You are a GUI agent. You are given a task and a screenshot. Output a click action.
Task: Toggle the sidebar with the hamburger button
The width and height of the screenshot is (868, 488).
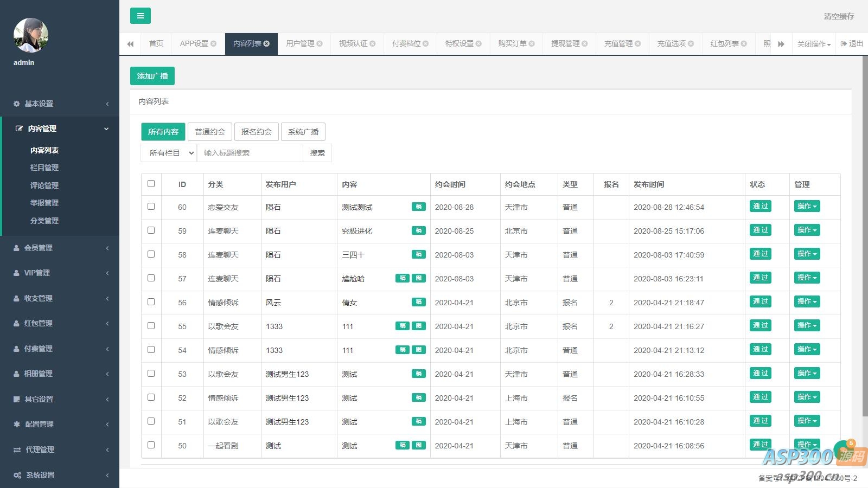click(140, 16)
